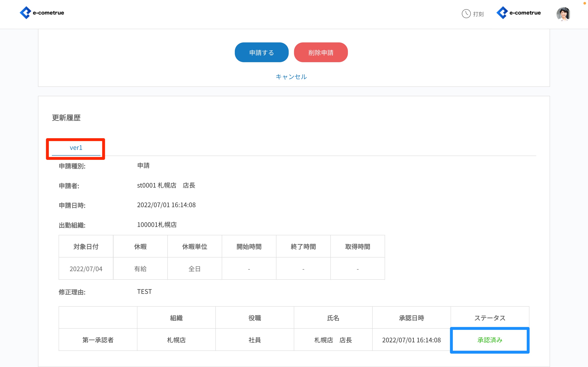Screen dimensions: 588x367
Task: Click the e-cometrue logo at top left
Action: pyautogui.click(x=42, y=13)
